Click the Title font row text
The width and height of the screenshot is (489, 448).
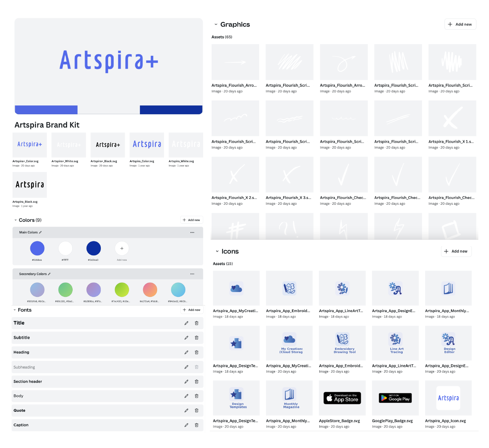click(19, 323)
